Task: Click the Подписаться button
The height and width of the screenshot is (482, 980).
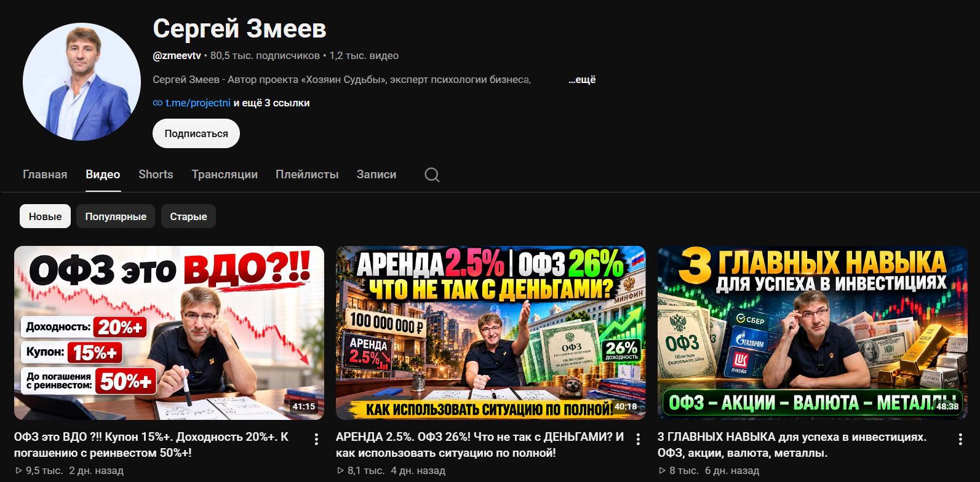Action: [x=196, y=133]
